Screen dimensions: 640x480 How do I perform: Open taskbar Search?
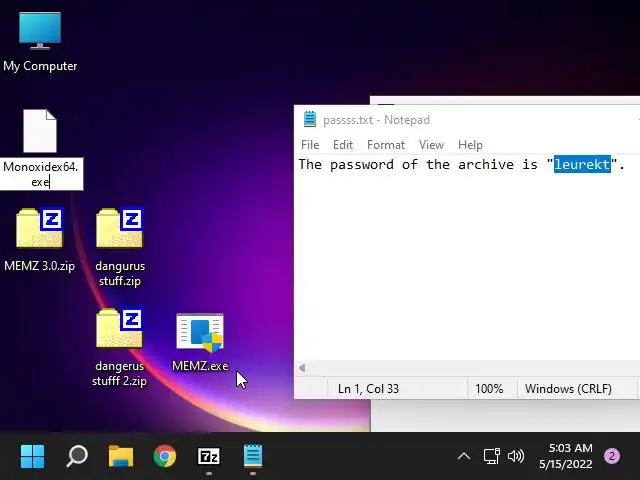click(x=77, y=456)
